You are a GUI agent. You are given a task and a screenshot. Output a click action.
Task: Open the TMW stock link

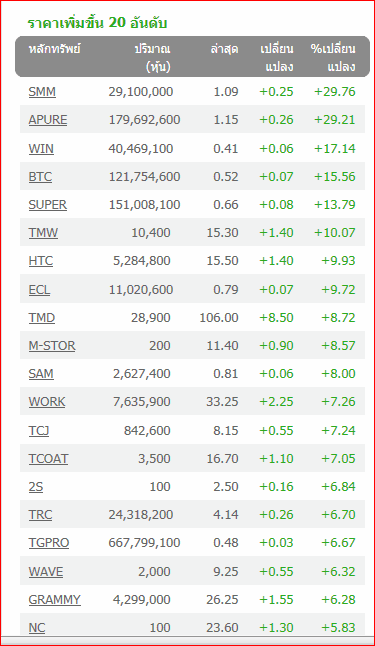click(43, 232)
